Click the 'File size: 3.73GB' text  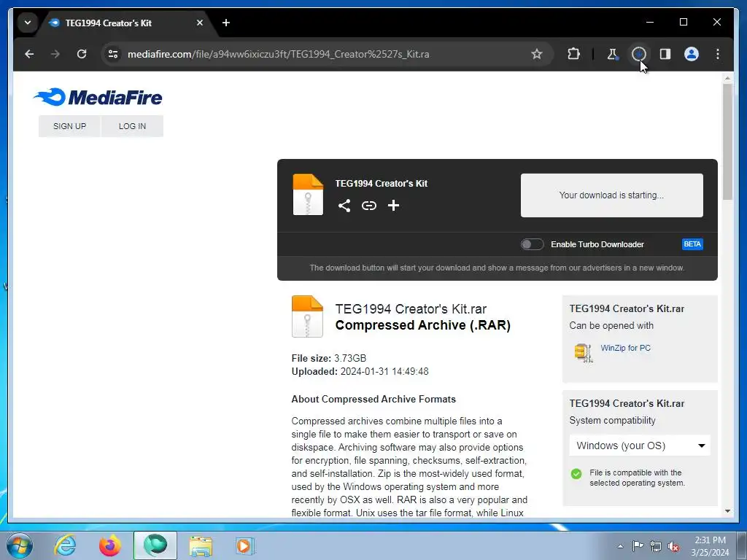pyautogui.click(x=329, y=358)
